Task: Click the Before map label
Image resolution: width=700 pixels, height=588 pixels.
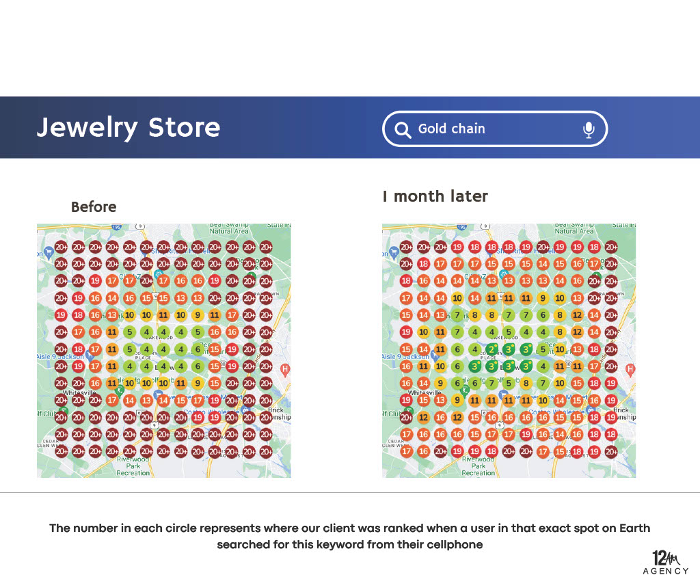Action: coord(94,206)
